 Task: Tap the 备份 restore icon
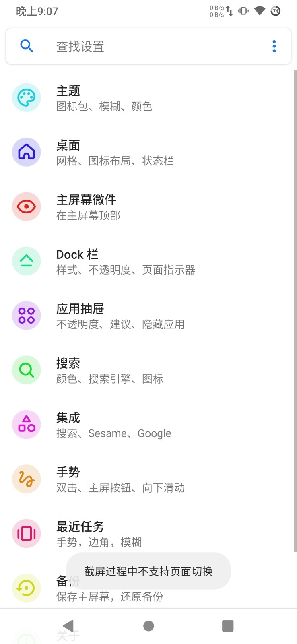click(27, 588)
